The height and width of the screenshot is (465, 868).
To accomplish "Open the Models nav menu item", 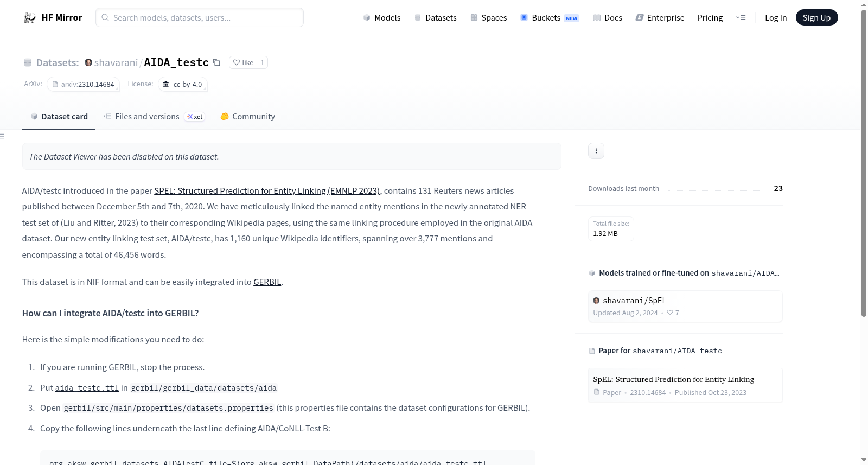I will click(382, 18).
